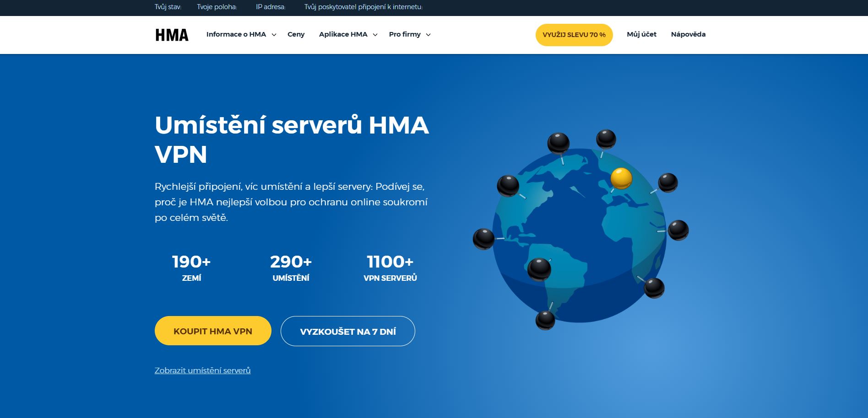Click the Tvoje poloha status text
Screen dimensions: 868x418
[217, 7]
